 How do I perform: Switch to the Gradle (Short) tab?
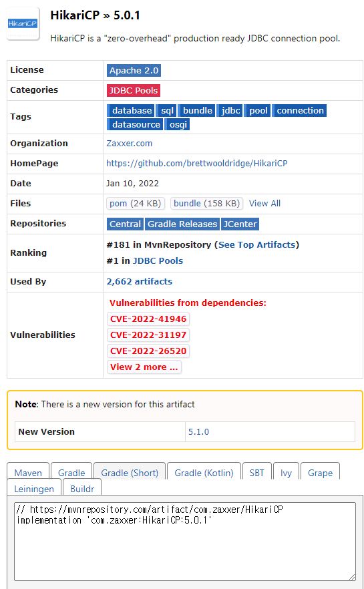point(130,473)
